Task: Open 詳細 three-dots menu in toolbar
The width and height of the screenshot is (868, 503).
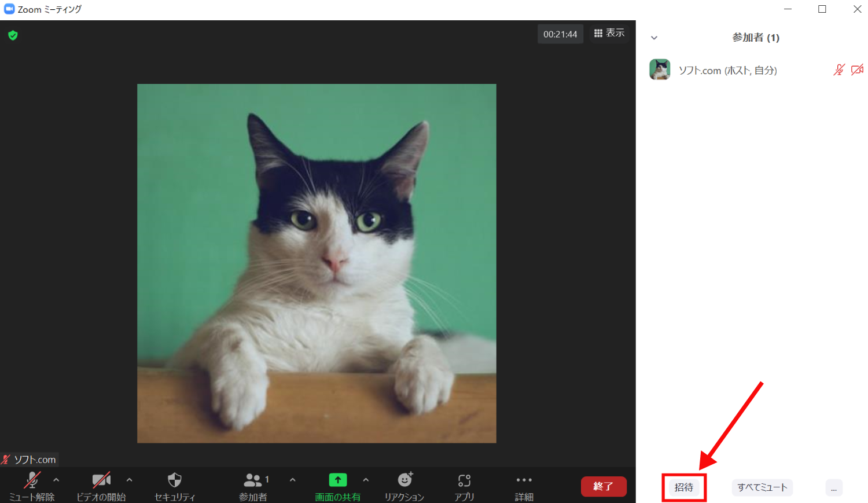Action: coord(524,487)
